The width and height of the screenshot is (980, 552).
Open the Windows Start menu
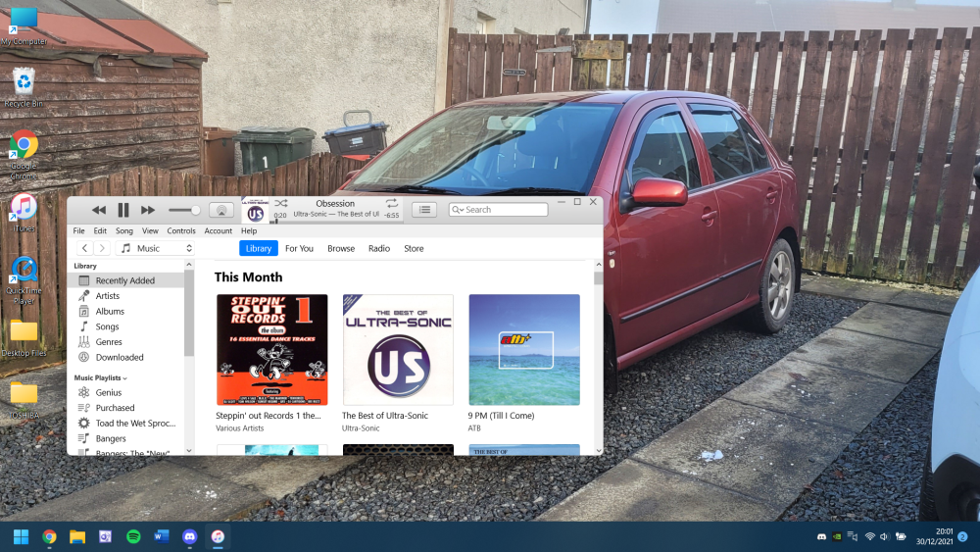[x=21, y=536]
